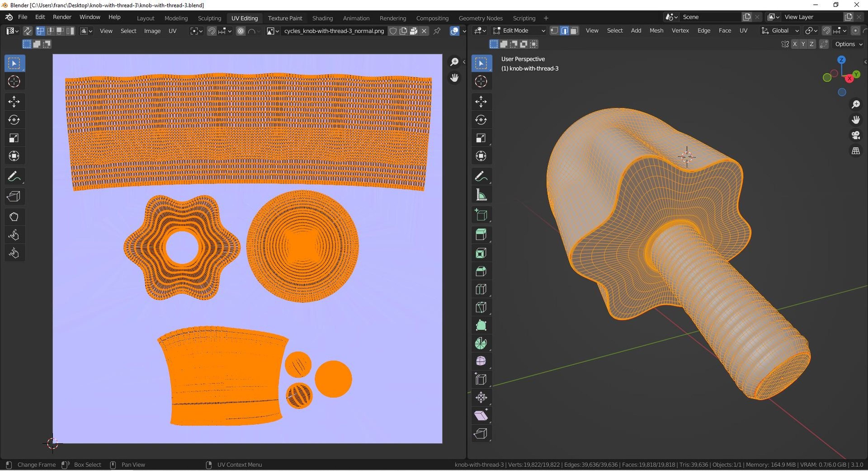Open the UV editor overlays dropdown arrow
The width and height of the screenshot is (868, 471).
pyautogui.click(x=464, y=31)
